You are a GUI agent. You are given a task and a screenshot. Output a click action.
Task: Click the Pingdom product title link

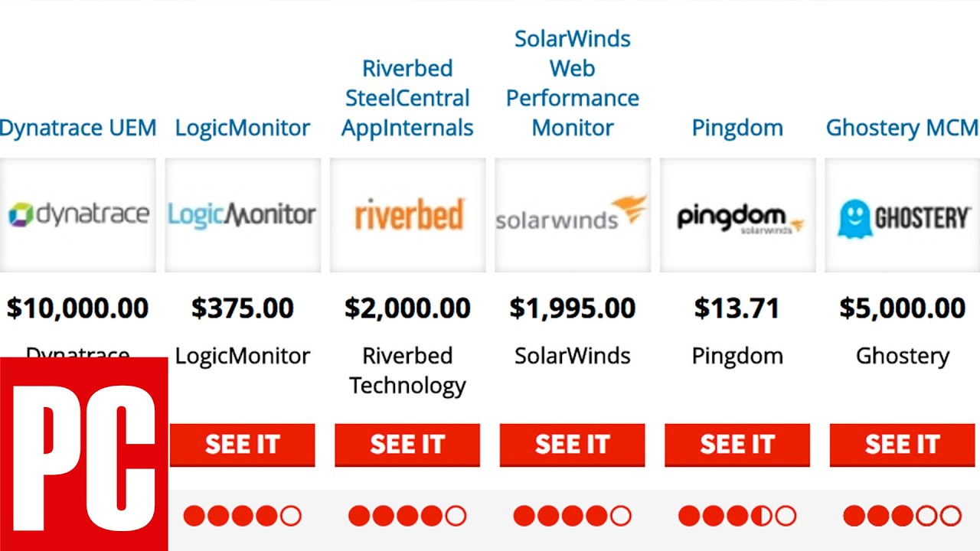coord(737,128)
